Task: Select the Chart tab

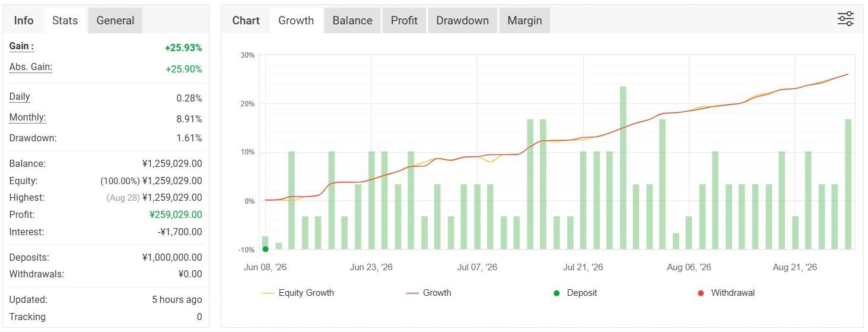Action: [x=246, y=21]
